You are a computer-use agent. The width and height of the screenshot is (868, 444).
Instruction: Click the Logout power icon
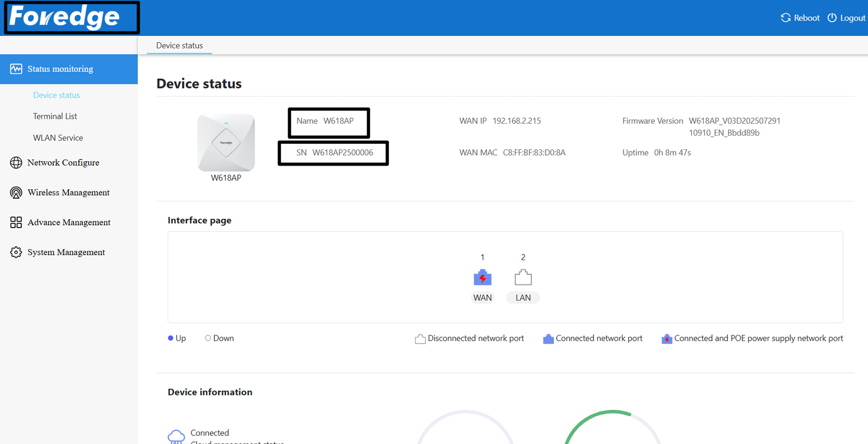[832, 18]
